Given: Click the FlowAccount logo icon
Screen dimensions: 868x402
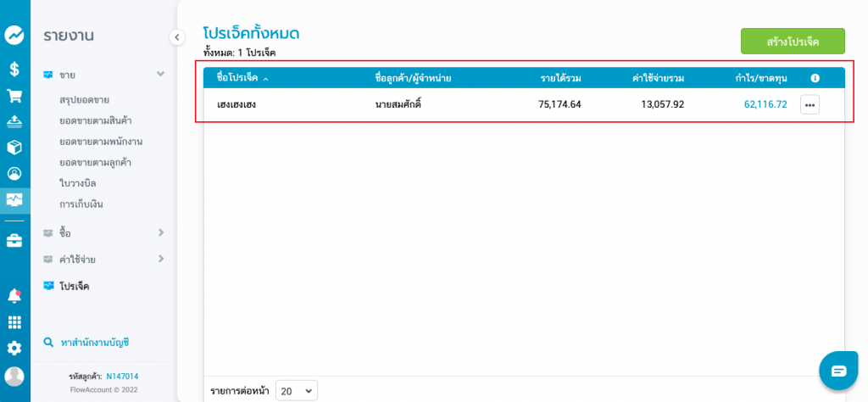Looking at the screenshot, I should 14,35.
